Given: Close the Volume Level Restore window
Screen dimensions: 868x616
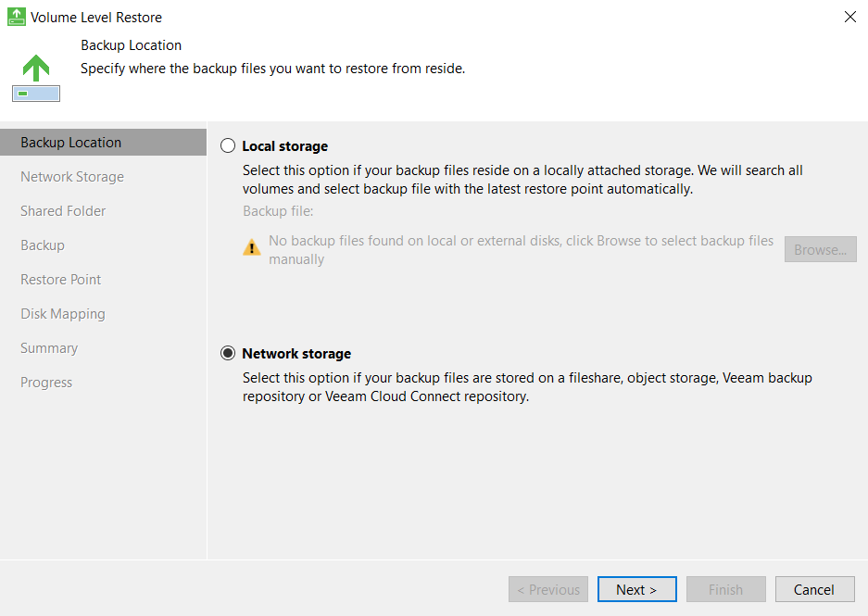Looking at the screenshot, I should point(850,17).
